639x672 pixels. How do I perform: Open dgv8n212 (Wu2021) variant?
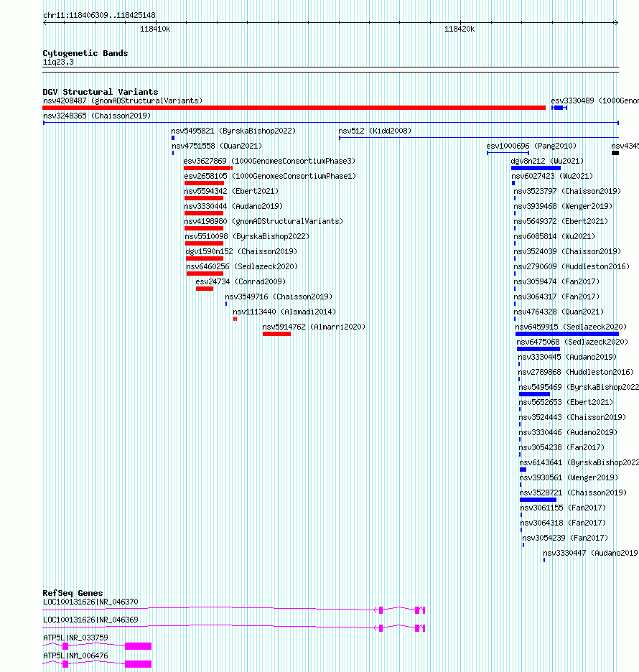tap(547, 161)
